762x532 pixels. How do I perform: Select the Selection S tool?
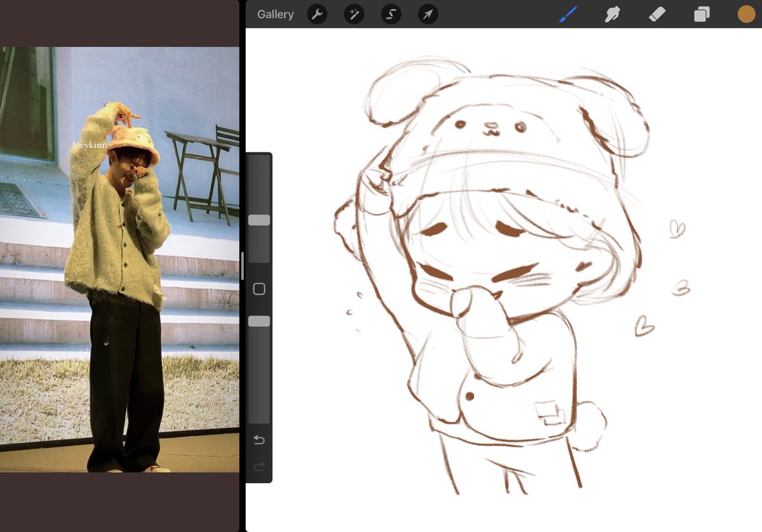point(391,14)
